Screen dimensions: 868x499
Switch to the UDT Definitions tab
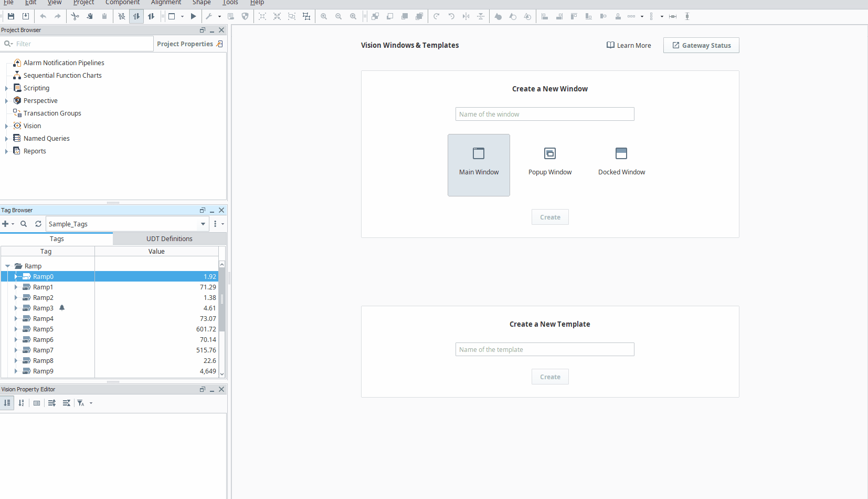click(x=169, y=238)
